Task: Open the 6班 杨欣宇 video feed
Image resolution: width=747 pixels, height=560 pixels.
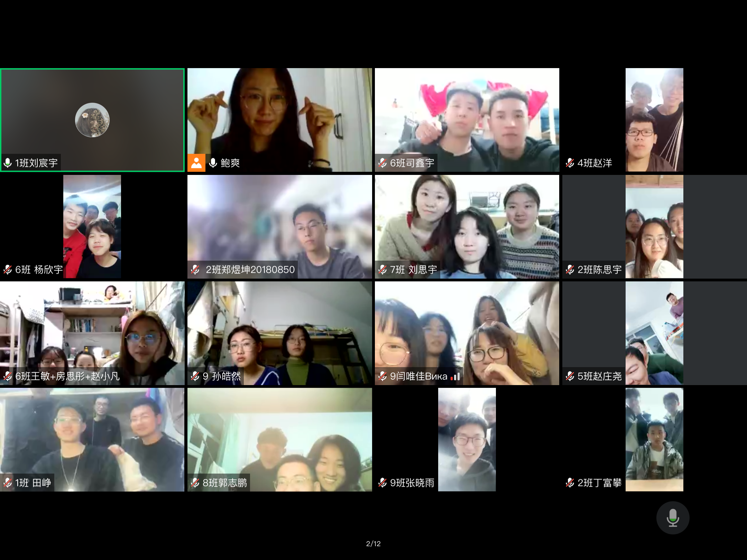Action: pyautogui.click(x=92, y=227)
